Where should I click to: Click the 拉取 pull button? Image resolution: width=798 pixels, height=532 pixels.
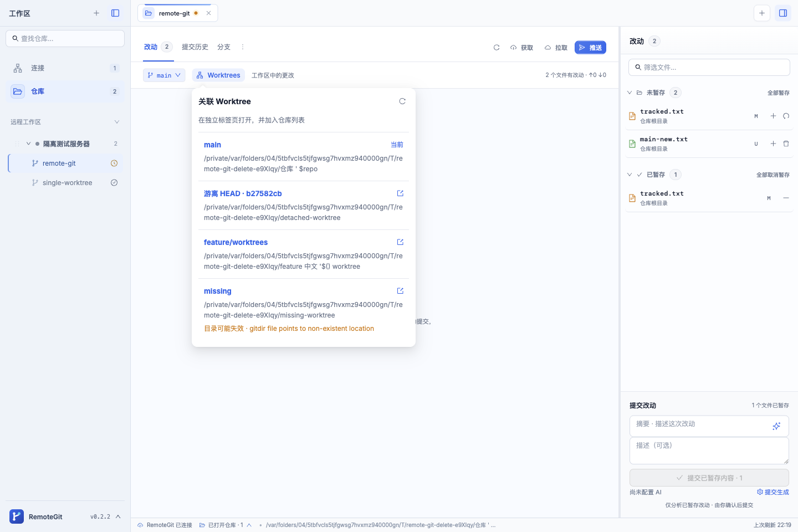coord(556,48)
